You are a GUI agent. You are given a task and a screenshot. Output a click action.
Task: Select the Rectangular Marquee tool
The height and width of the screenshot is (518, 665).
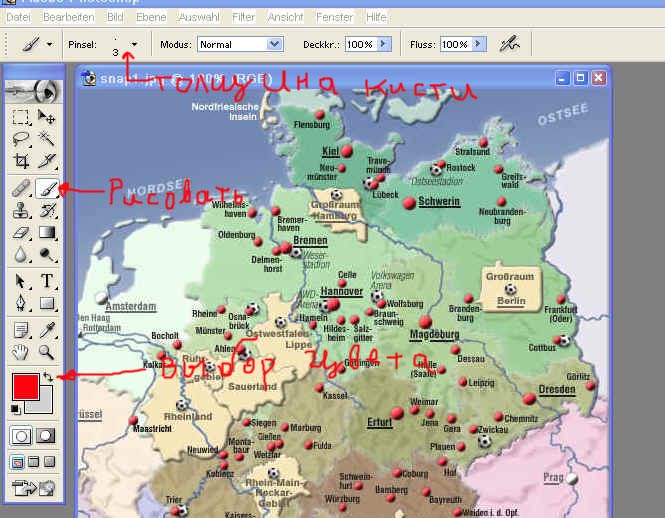click(x=20, y=117)
